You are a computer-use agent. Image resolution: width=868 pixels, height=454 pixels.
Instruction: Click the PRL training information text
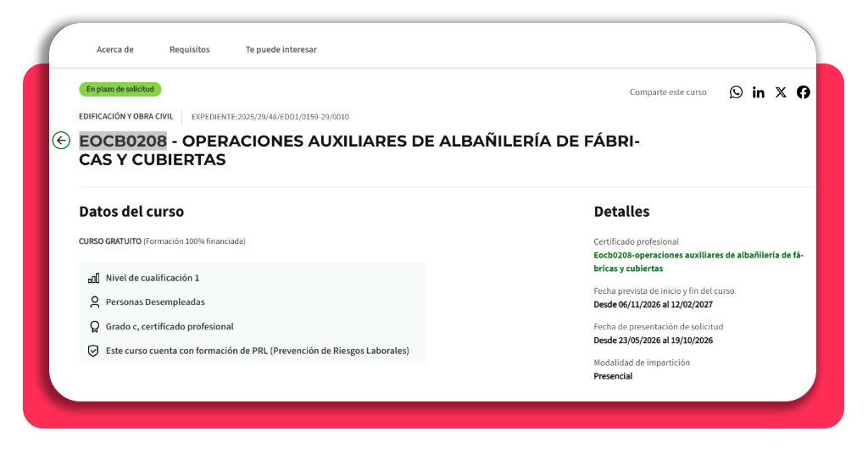tap(258, 352)
